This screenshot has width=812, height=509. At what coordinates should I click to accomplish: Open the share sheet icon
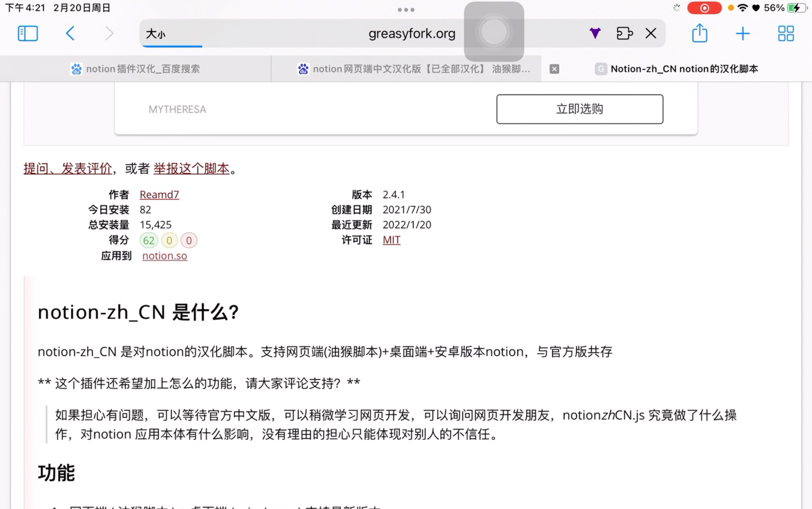pyautogui.click(x=699, y=33)
